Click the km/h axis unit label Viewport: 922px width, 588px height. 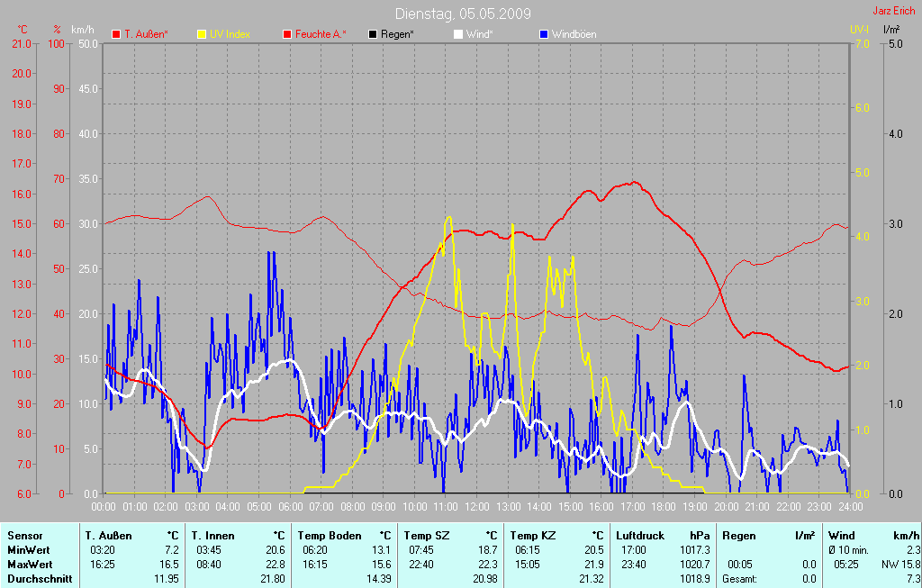pos(82,30)
